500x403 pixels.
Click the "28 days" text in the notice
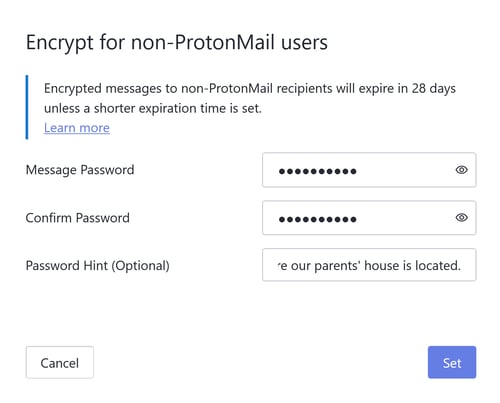point(434,89)
